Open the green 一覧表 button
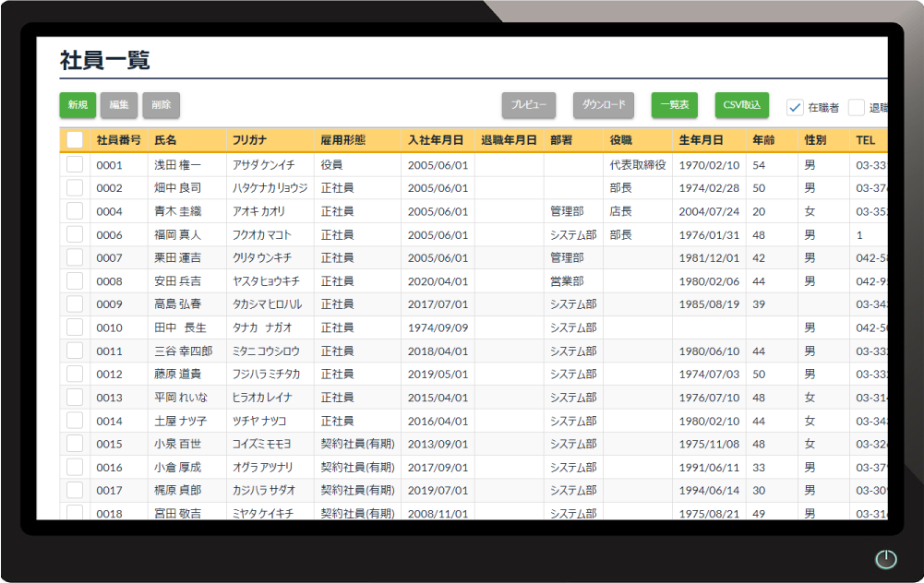Screen dimensions: 924x583 674,105
